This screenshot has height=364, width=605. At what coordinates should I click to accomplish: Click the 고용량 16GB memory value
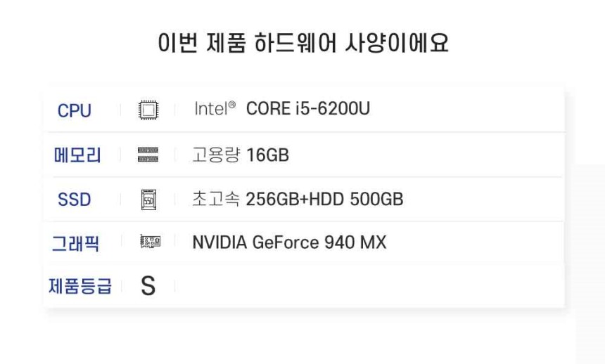click(241, 155)
